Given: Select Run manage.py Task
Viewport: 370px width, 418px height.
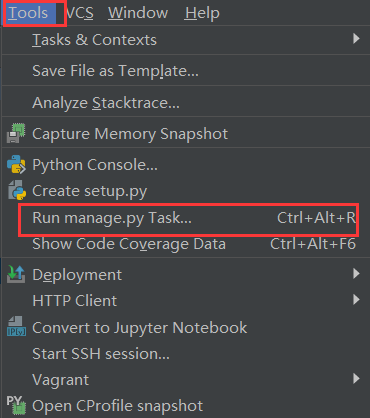Looking at the screenshot, I should (186, 218).
